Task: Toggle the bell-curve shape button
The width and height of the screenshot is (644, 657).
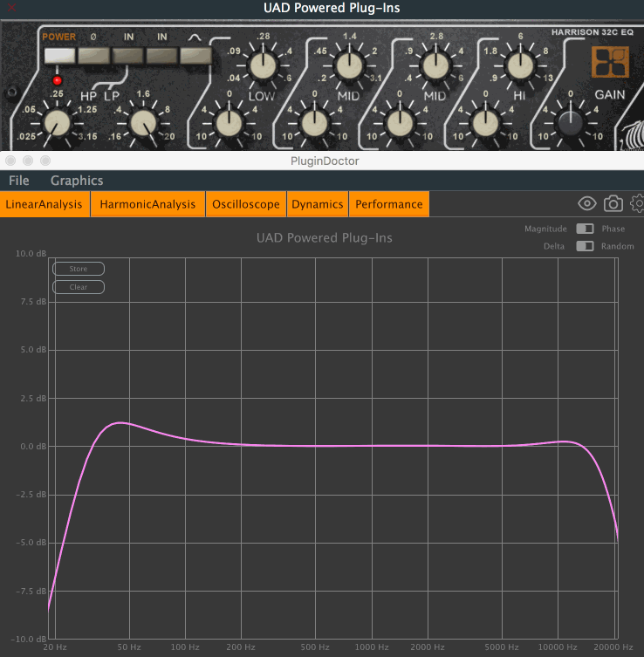Action: (x=195, y=55)
